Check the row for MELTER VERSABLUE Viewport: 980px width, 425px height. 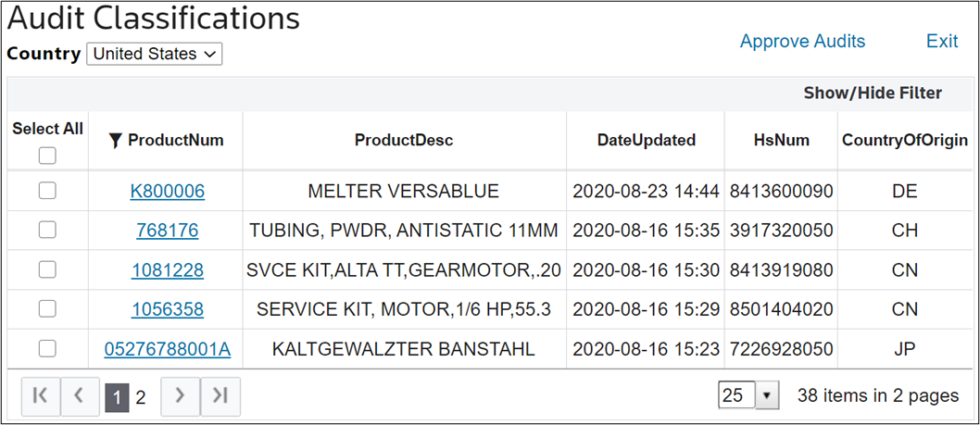pyautogui.click(x=47, y=191)
